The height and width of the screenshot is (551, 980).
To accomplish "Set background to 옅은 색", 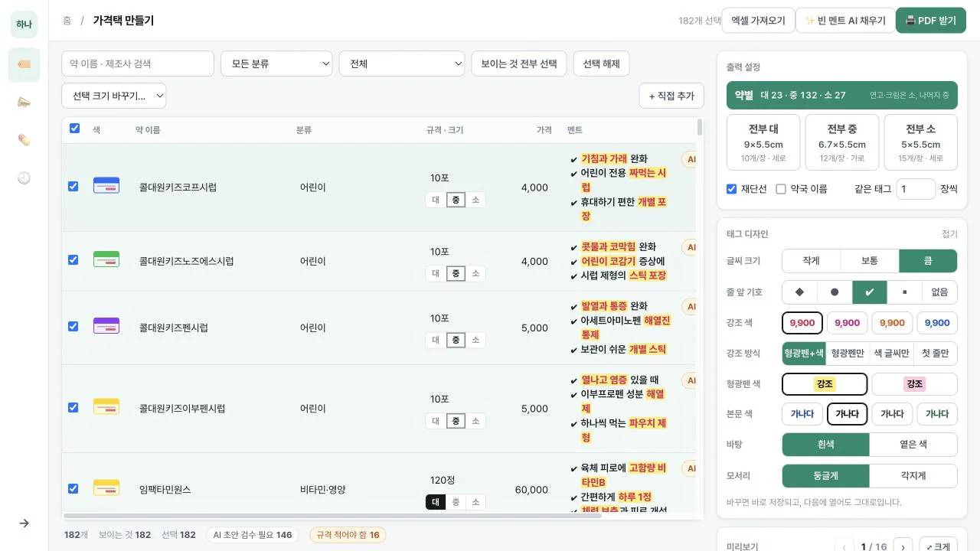I will pos(913,445).
